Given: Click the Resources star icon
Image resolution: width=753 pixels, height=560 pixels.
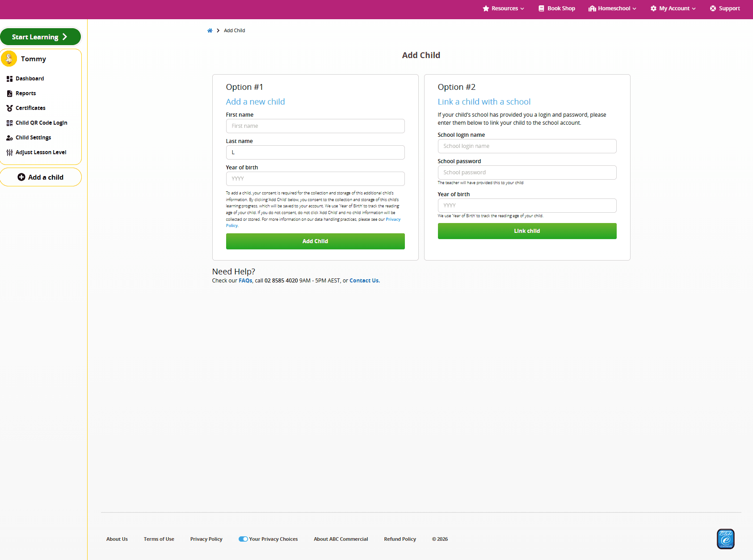Looking at the screenshot, I should pos(486,8).
